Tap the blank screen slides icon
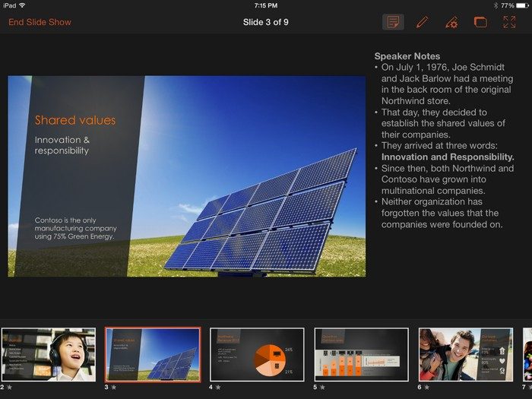The width and height of the screenshot is (532, 399). [x=480, y=22]
